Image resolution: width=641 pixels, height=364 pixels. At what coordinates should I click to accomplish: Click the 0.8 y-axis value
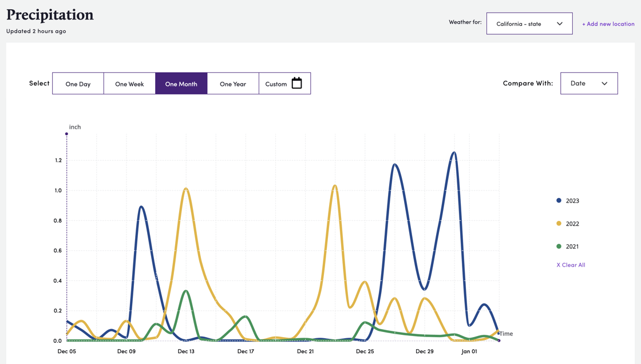[58, 220]
